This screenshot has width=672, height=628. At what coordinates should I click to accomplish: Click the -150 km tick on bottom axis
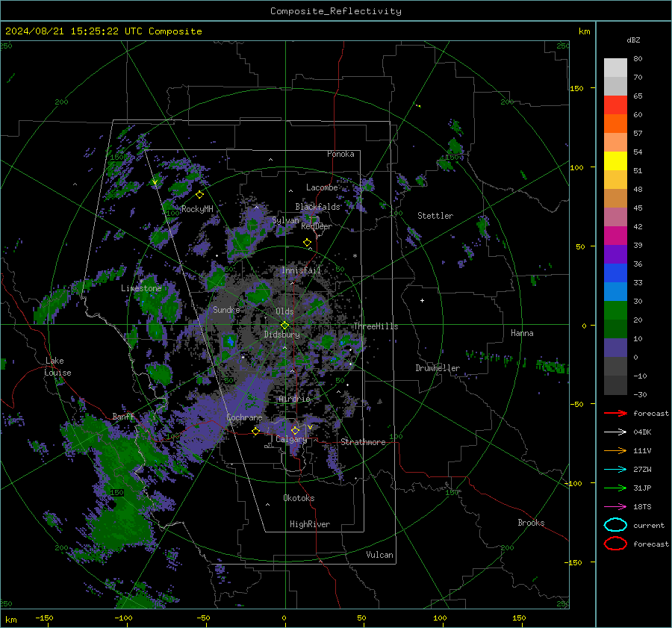click(x=44, y=618)
